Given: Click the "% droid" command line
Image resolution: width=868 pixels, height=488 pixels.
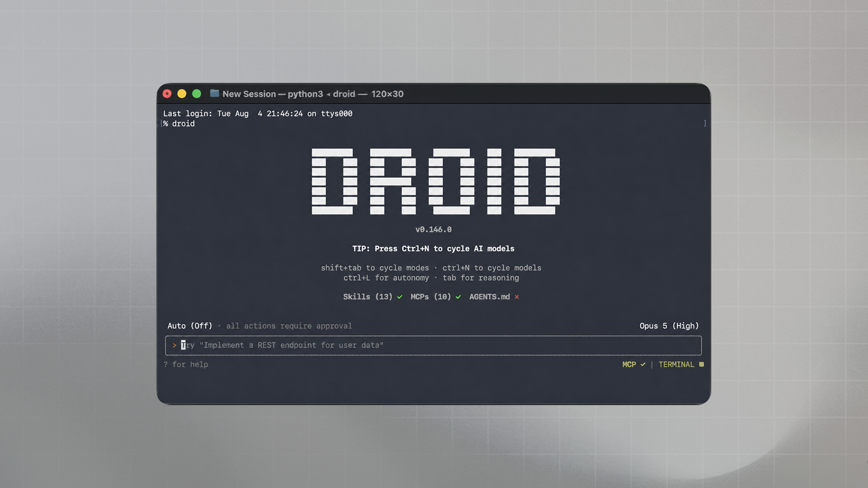Looking at the screenshot, I should (x=179, y=124).
